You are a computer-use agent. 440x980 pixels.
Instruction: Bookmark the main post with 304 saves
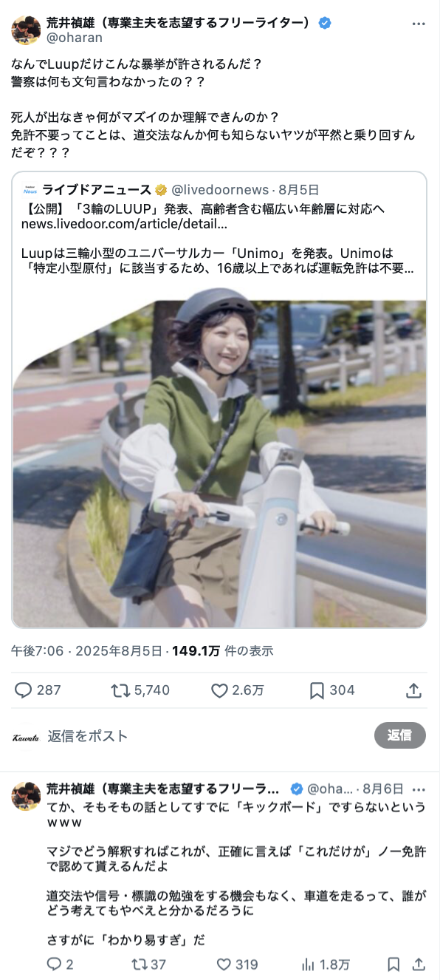[x=331, y=690]
